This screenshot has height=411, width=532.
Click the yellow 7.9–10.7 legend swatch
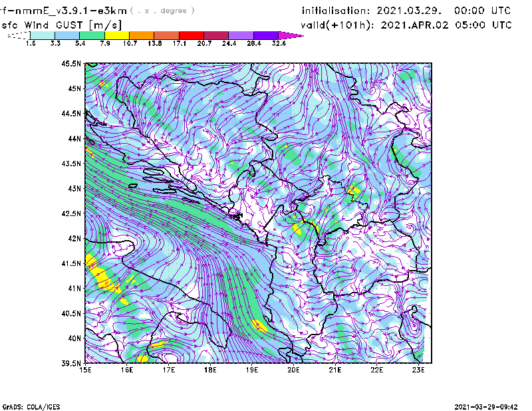pos(117,35)
